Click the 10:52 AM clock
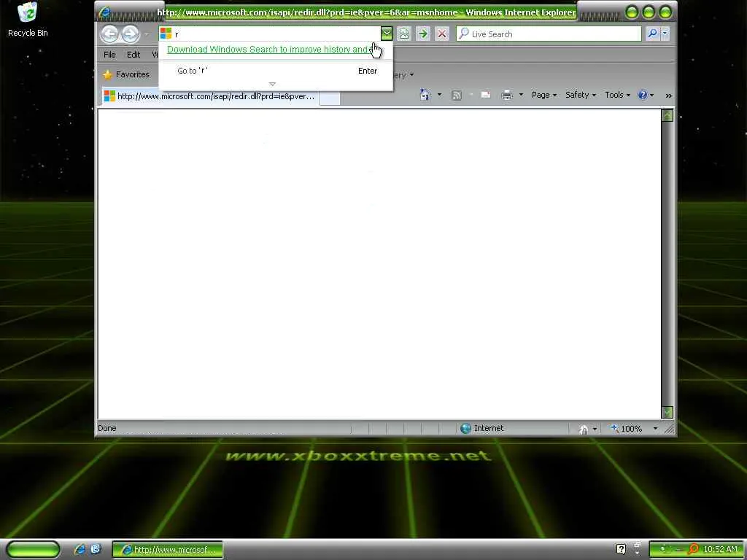The image size is (747, 560). coord(720,550)
